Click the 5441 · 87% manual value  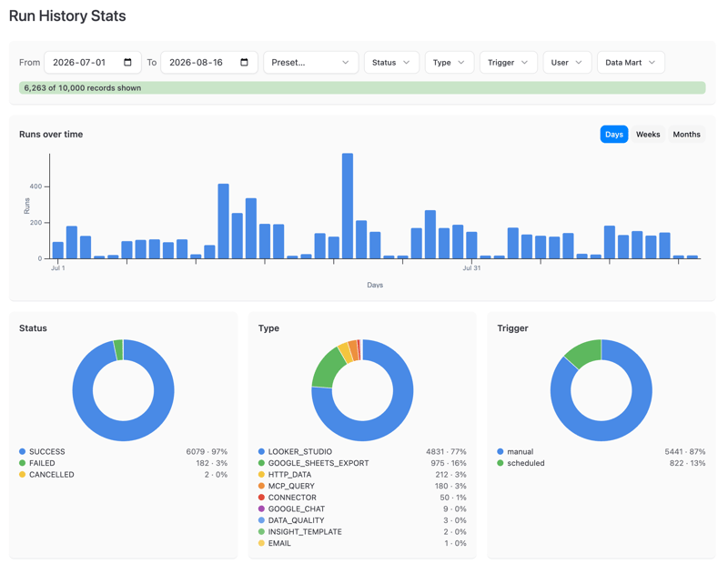point(685,451)
